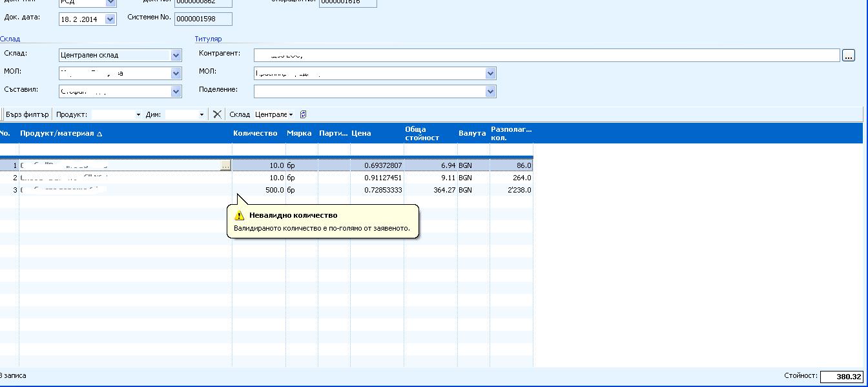Click the Количество column header

(258, 133)
